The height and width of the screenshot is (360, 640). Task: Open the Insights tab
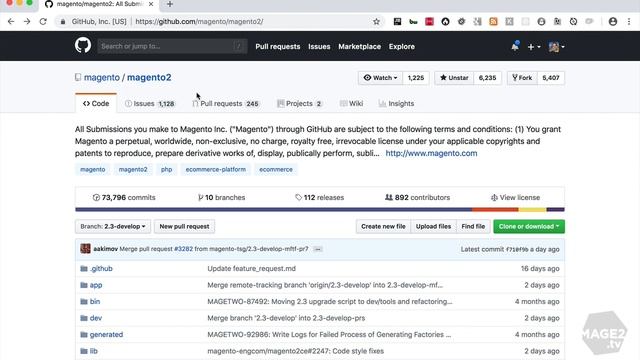(396, 104)
